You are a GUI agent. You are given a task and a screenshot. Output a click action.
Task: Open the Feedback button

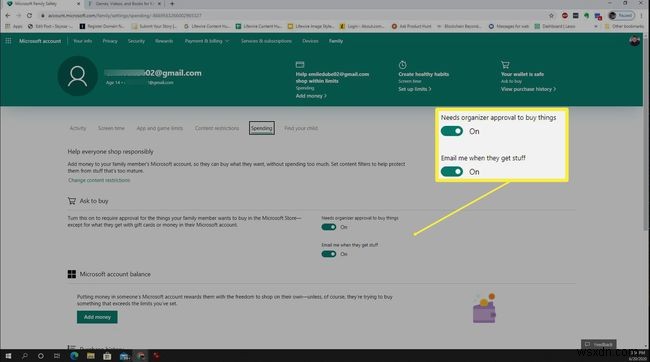[599, 344]
